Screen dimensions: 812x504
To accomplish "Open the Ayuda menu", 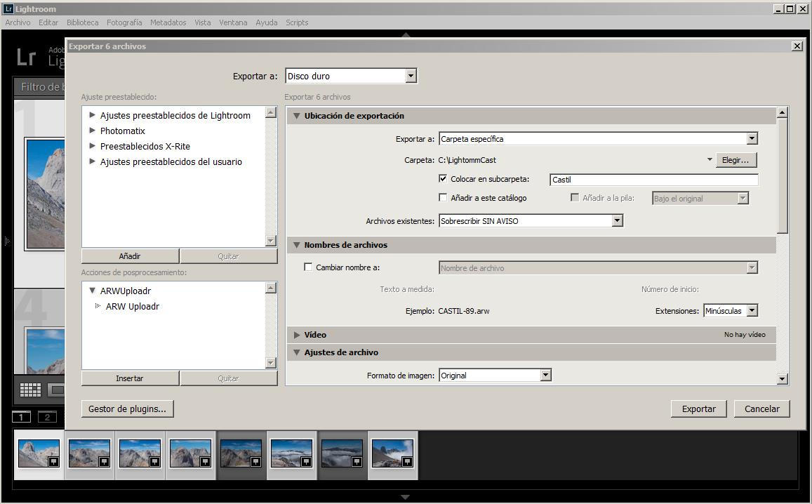I will pyautogui.click(x=266, y=22).
